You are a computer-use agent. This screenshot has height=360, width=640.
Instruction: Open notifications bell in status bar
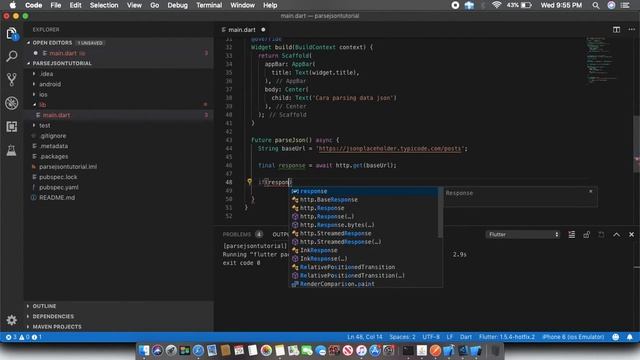tap(630, 337)
